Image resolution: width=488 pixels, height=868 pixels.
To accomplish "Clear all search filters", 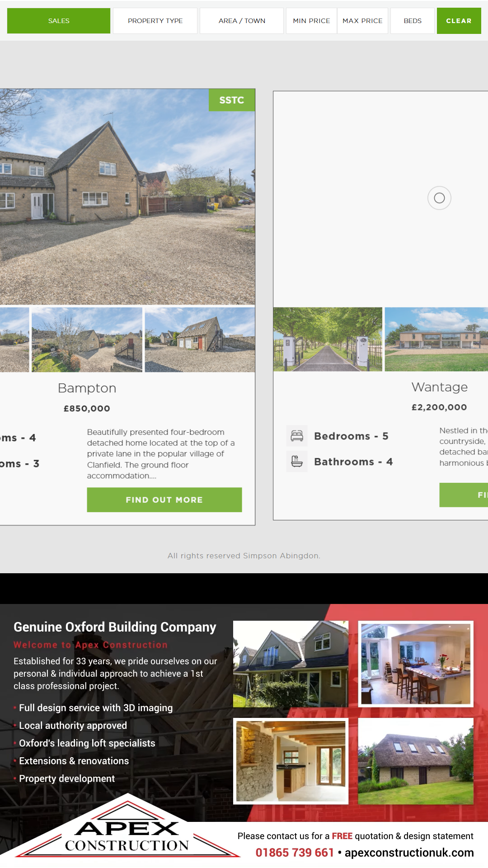I will 459,21.
